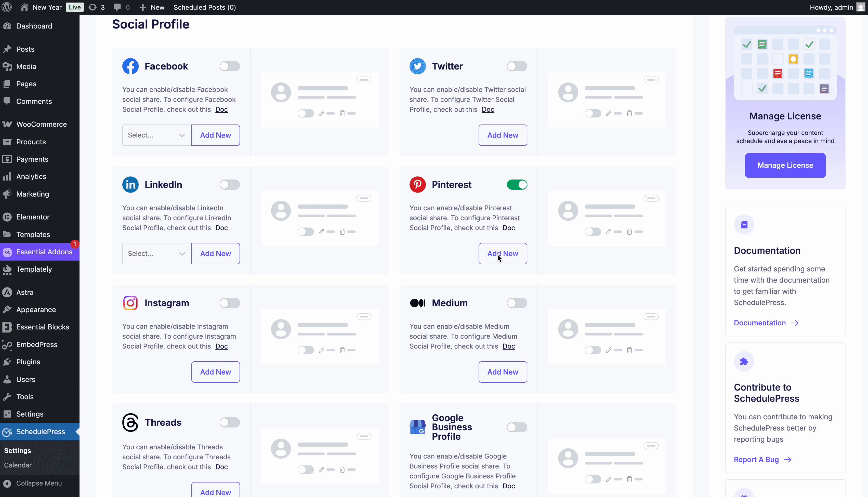Disable the Pinterest social share toggle
868x497 pixels.
pos(517,185)
